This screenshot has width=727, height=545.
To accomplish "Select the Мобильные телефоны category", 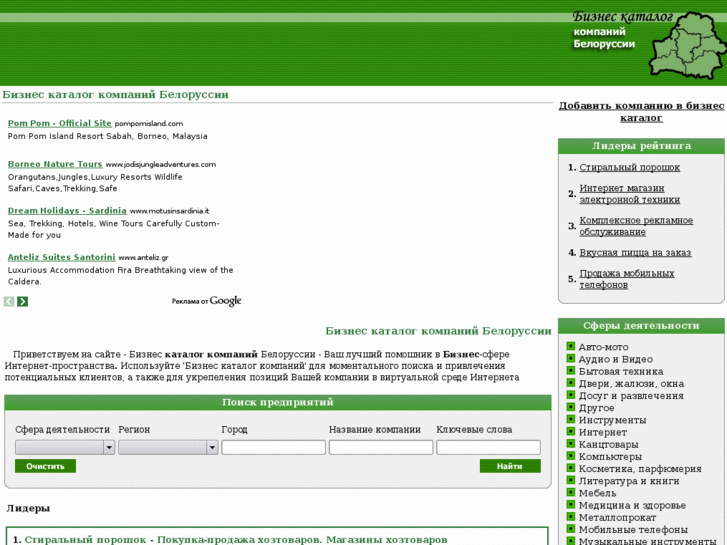I will [x=633, y=530].
